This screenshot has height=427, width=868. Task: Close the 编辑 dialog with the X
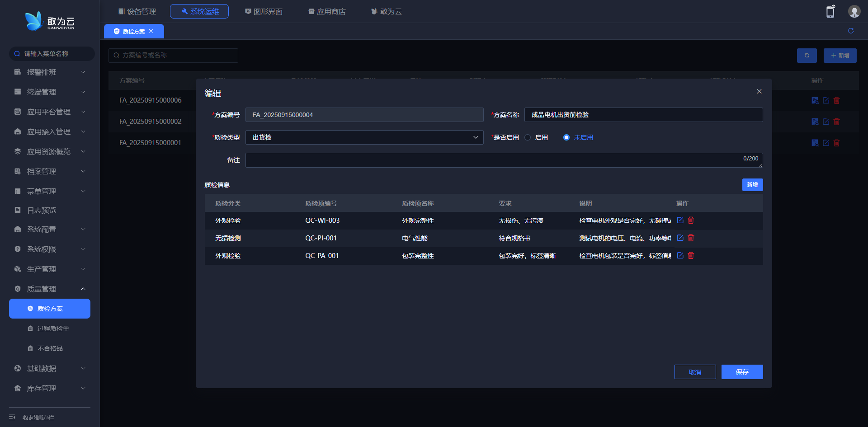click(759, 91)
